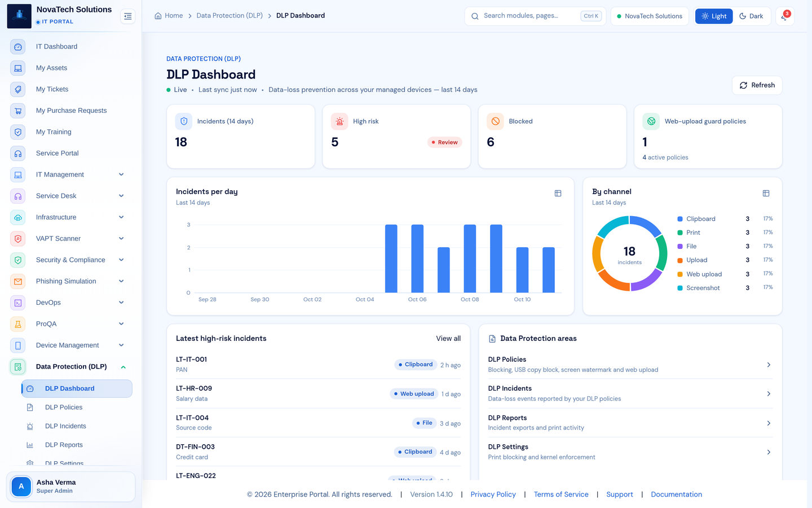
Task: Click the siren icon on the High risk card
Action: coord(339,121)
